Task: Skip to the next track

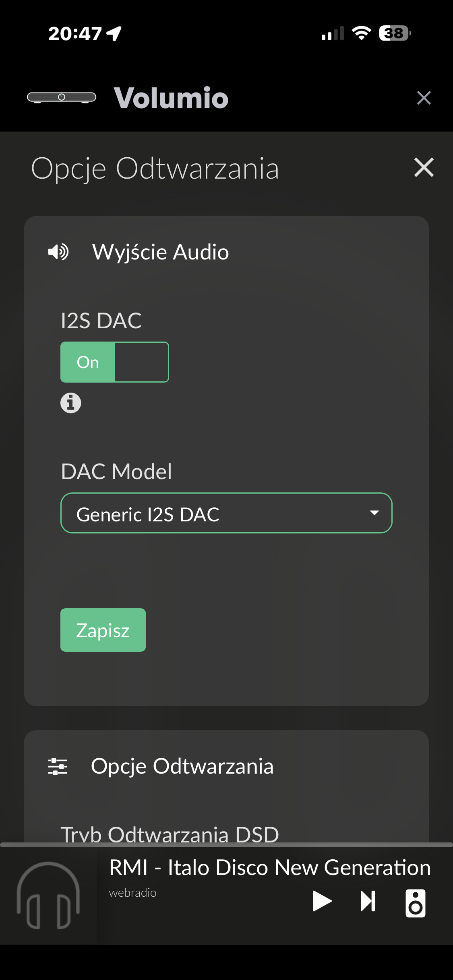Action: coord(368,901)
